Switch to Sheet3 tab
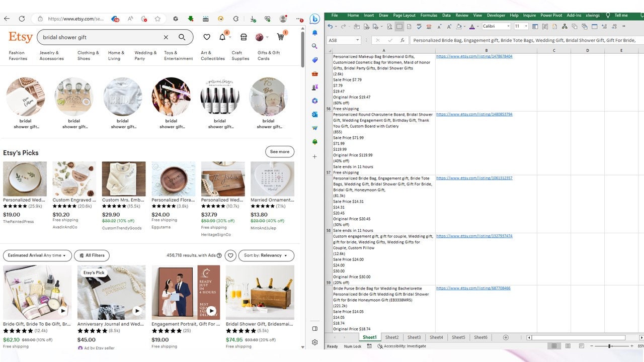This screenshot has width=644, height=362. click(x=414, y=337)
